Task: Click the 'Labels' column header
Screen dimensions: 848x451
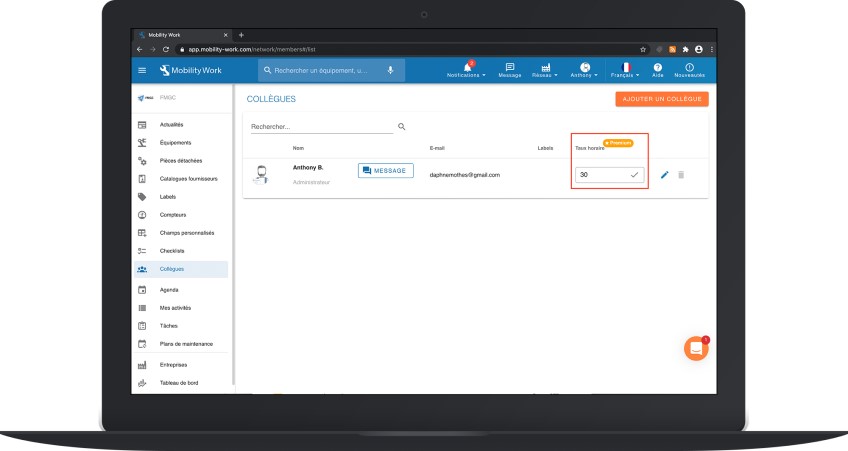Action: pos(545,148)
